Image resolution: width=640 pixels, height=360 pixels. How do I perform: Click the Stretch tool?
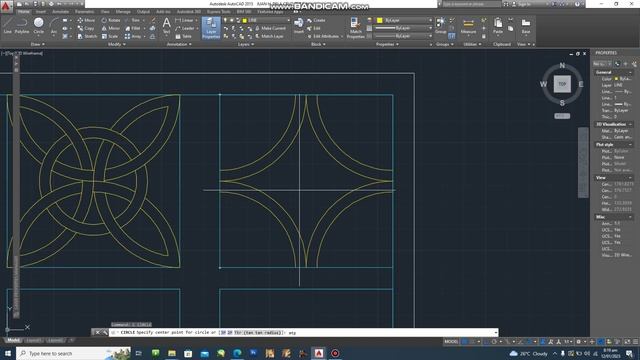coord(87,36)
